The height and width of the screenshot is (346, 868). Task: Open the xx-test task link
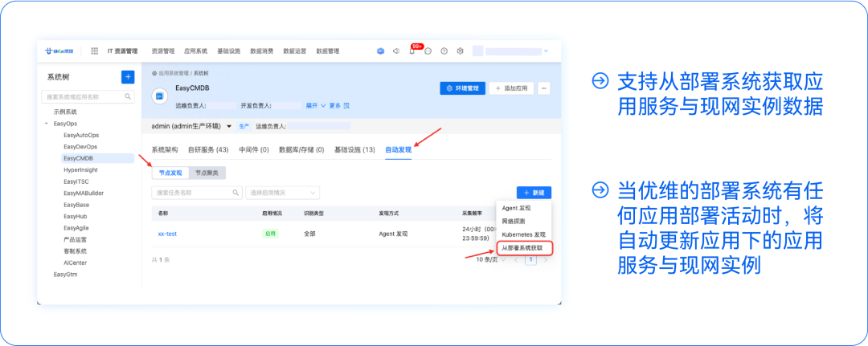(x=167, y=234)
